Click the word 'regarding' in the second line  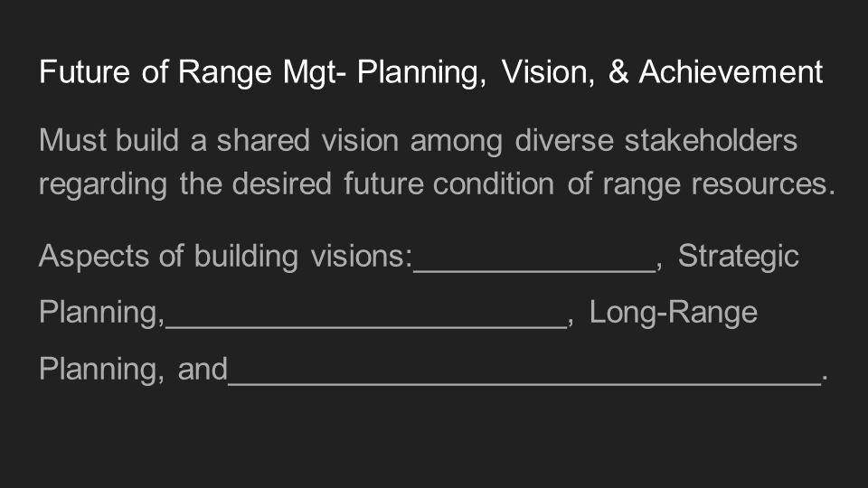pos(103,184)
